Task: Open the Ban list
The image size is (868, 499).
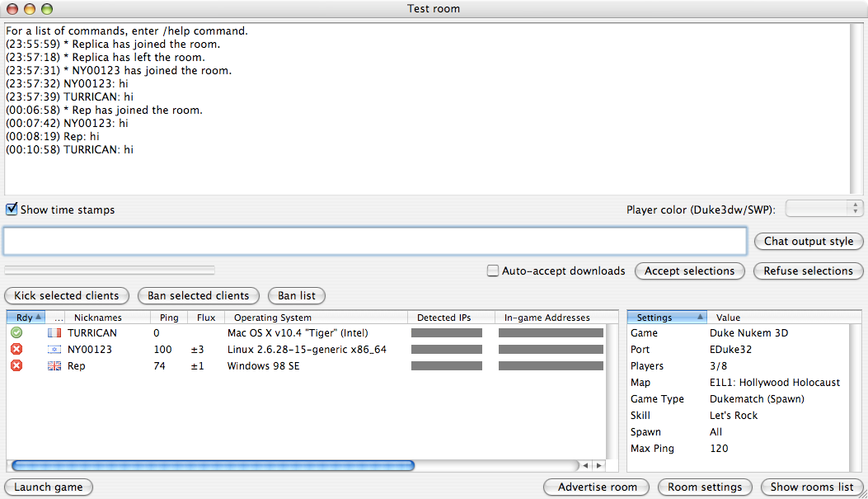Action: (296, 296)
